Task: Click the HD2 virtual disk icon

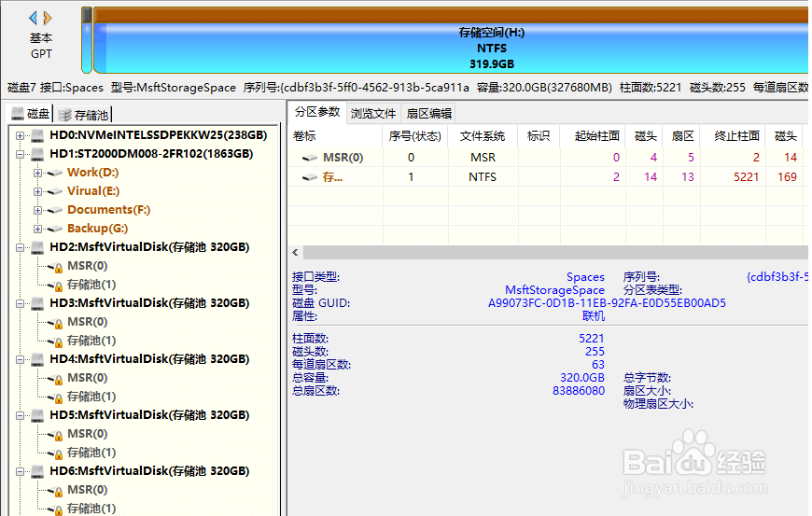Action: coord(37,247)
